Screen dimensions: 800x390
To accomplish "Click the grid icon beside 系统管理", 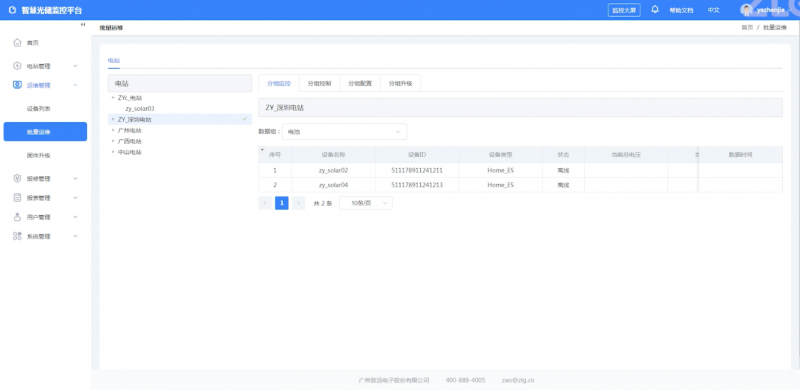I will click(x=17, y=236).
